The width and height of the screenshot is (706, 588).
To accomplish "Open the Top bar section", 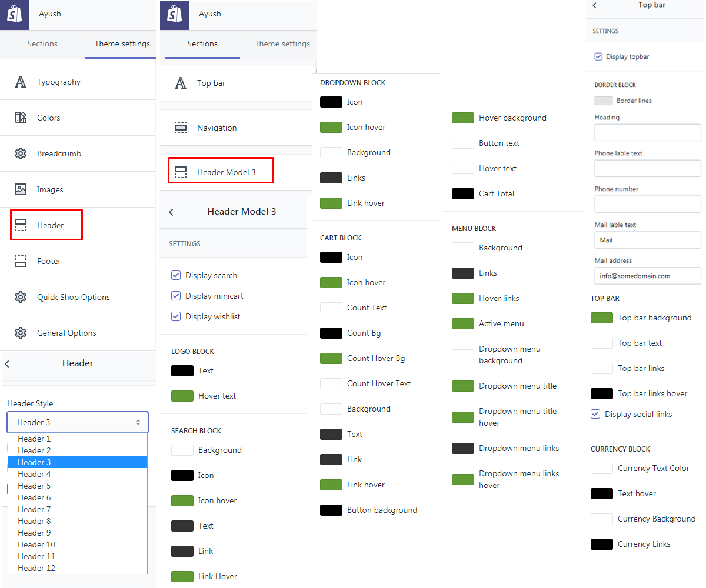I will point(211,83).
